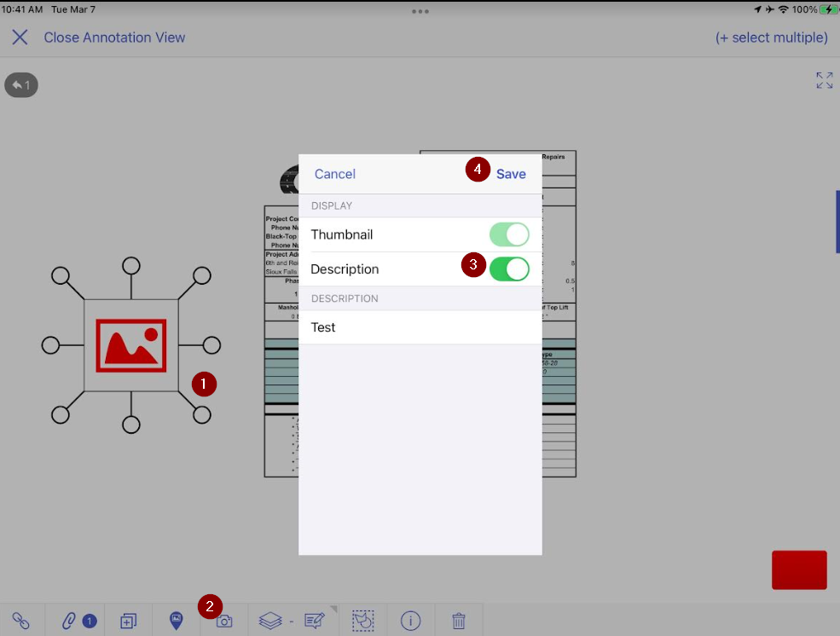Toggle the Thumbnail switch
840x636 pixels.
click(509, 234)
